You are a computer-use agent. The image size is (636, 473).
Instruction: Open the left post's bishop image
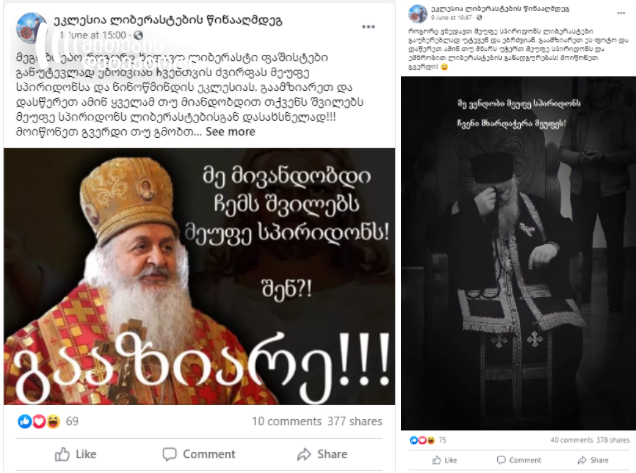click(x=200, y=276)
